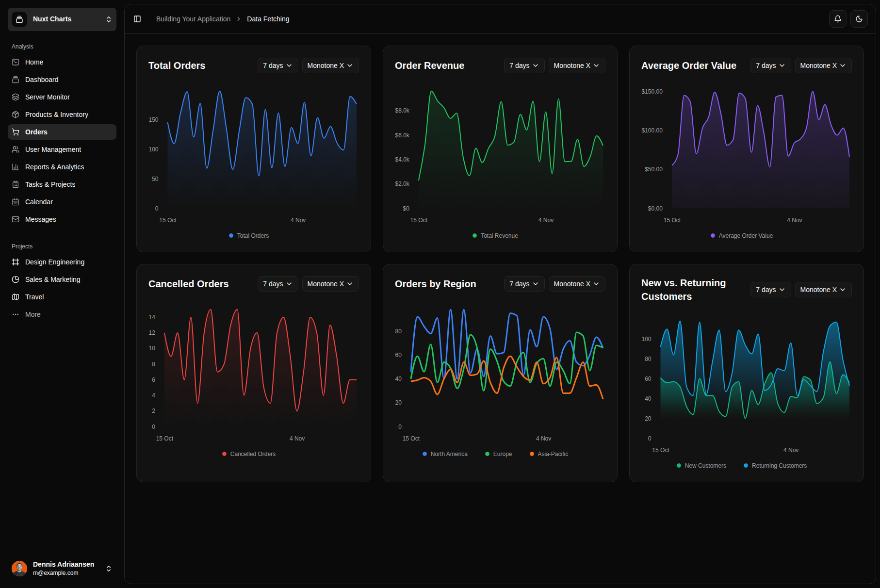Open Total Orders 7 days dropdown
880x588 pixels.
[277, 65]
